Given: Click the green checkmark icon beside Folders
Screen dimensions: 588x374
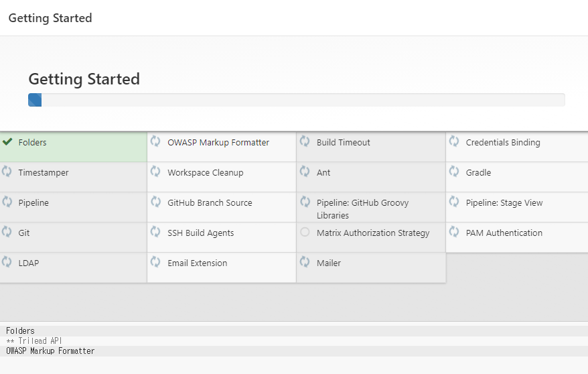Looking at the screenshot, I should 7,141.
